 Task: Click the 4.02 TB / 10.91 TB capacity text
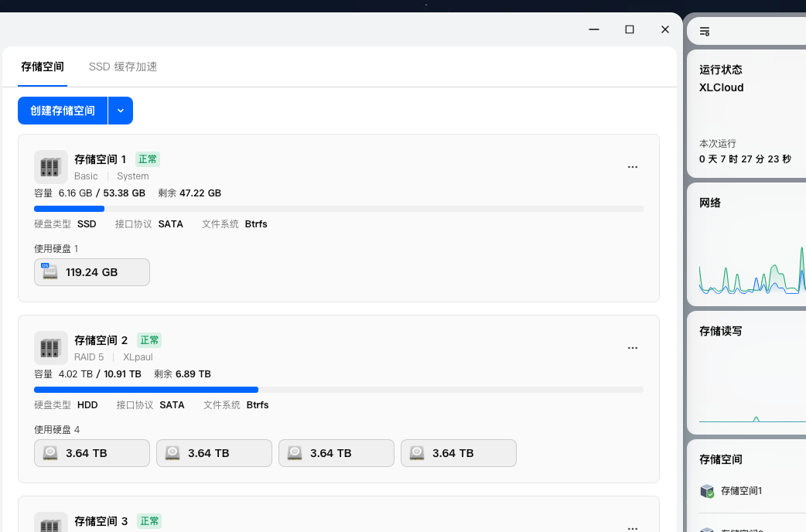coord(100,373)
